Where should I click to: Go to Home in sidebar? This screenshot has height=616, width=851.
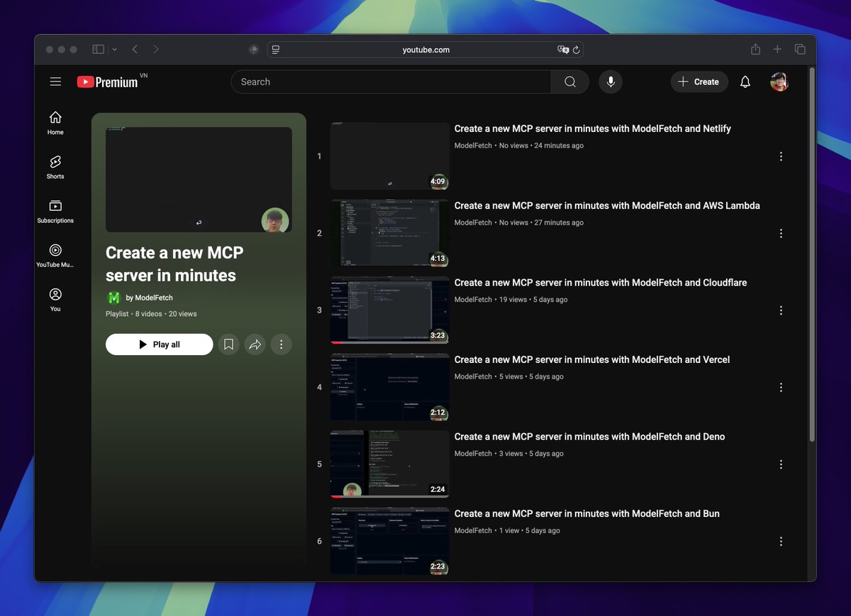click(x=55, y=123)
